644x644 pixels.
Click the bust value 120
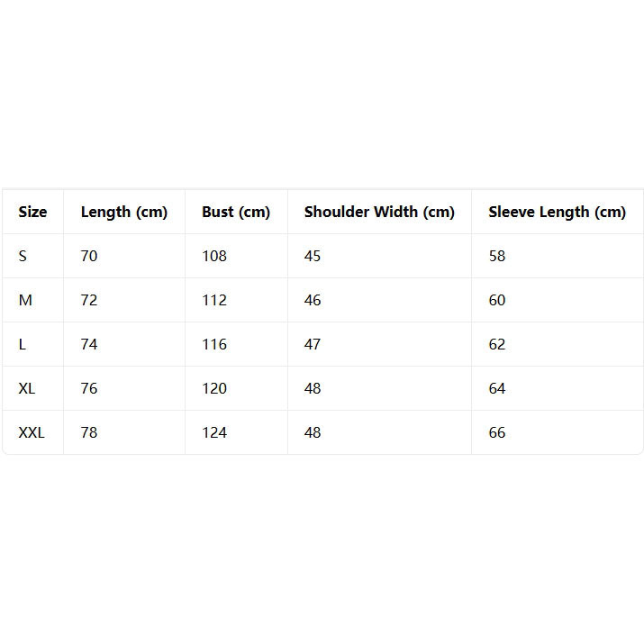pyautogui.click(x=214, y=388)
